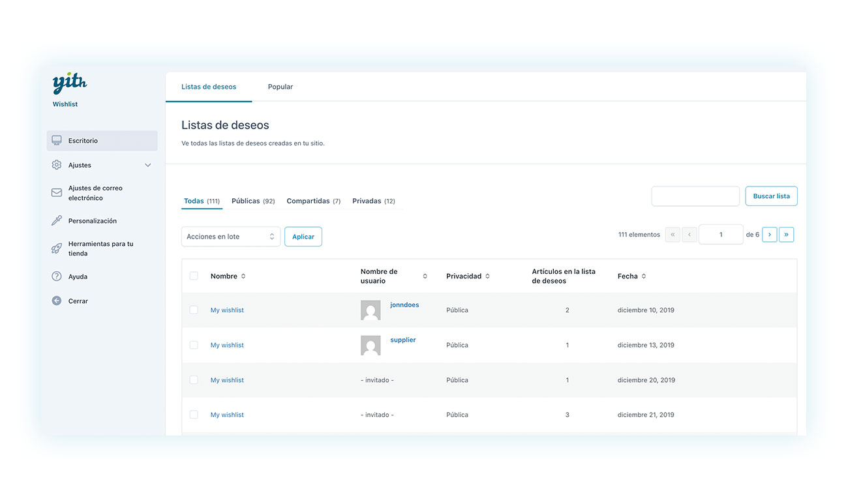Go to next page arrow in pagination
Screen dimensions: 848x504
(x=770, y=235)
